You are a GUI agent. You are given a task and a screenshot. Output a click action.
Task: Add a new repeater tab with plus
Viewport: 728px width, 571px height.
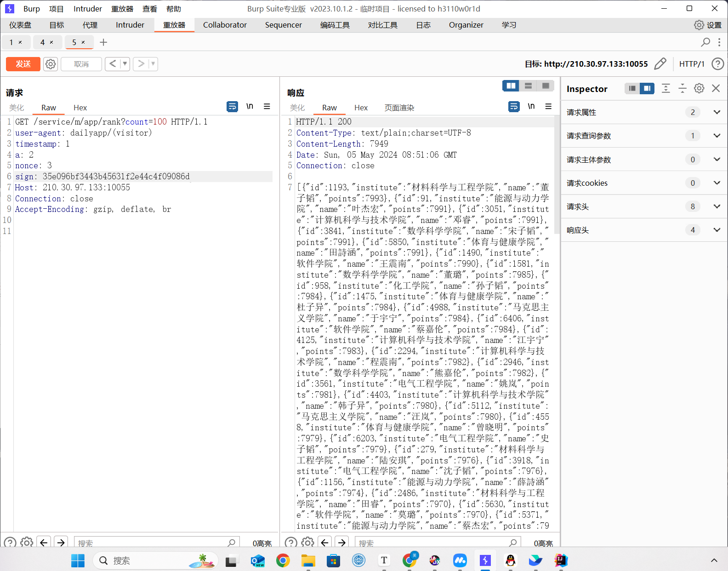point(103,42)
